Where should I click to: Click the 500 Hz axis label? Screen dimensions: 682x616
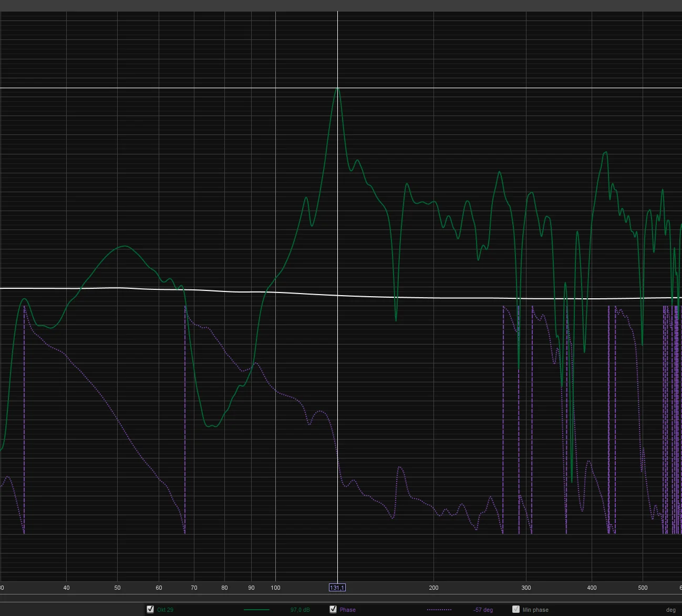click(643, 588)
